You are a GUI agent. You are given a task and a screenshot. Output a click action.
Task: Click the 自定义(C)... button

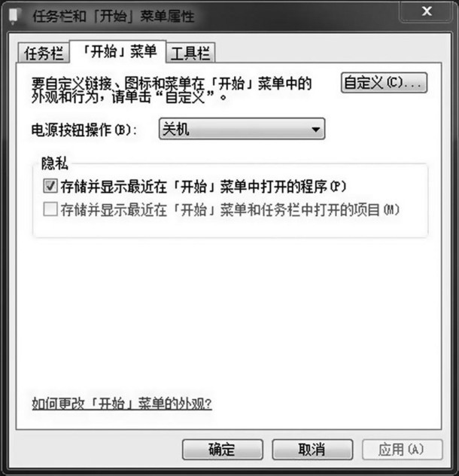click(384, 82)
